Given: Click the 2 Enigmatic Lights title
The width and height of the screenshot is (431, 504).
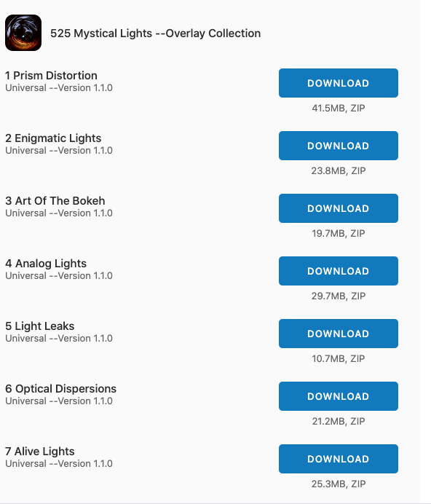Looking at the screenshot, I should 53,138.
